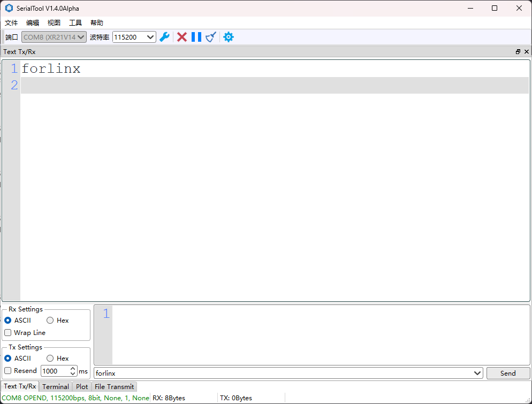Enable the Resend checkbox
The width and height of the screenshot is (532, 404).
pyautogui.click(x=8, y=371)
